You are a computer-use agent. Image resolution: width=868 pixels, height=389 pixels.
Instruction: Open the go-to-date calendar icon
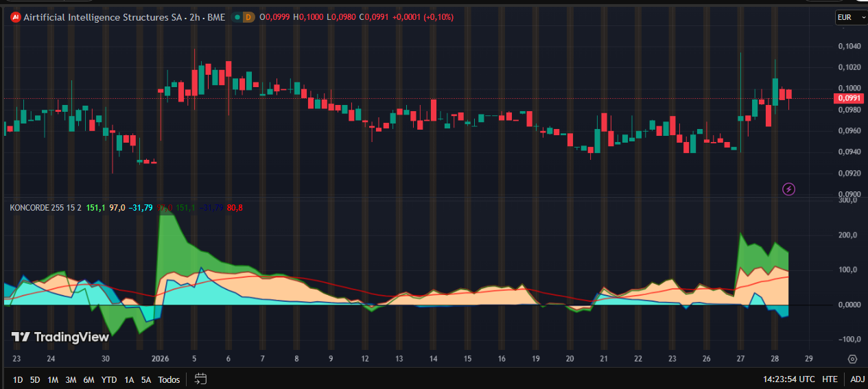click(x=200, y=378)
